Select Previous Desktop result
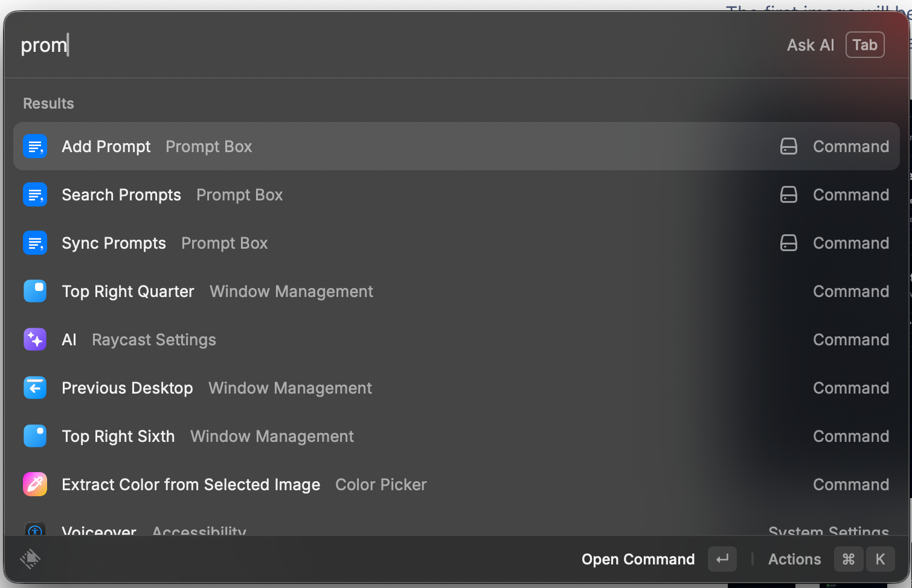The height and width of the screenshot is (588, 912). coord(457,388)
